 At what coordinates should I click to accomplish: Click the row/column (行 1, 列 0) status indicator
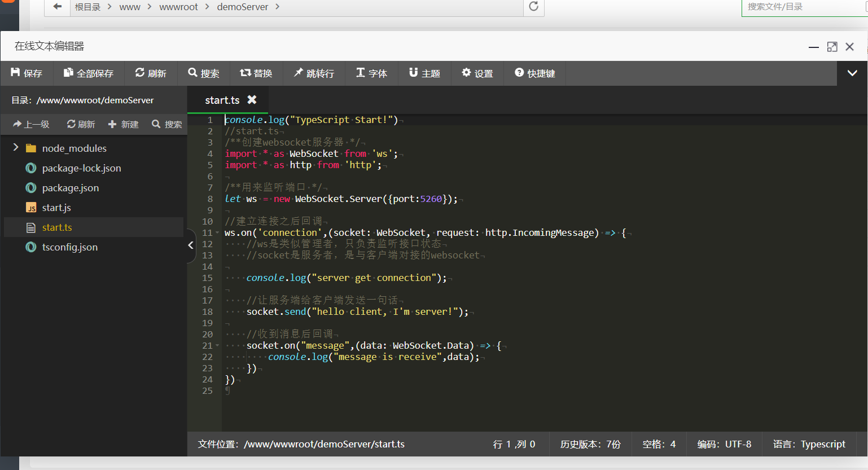tap(514, 445)
